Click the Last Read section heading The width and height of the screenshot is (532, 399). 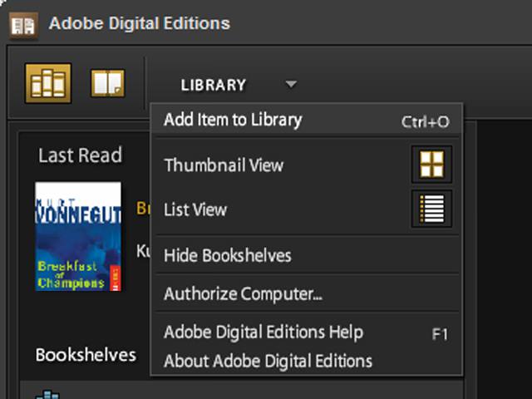[x=80, y=155]
